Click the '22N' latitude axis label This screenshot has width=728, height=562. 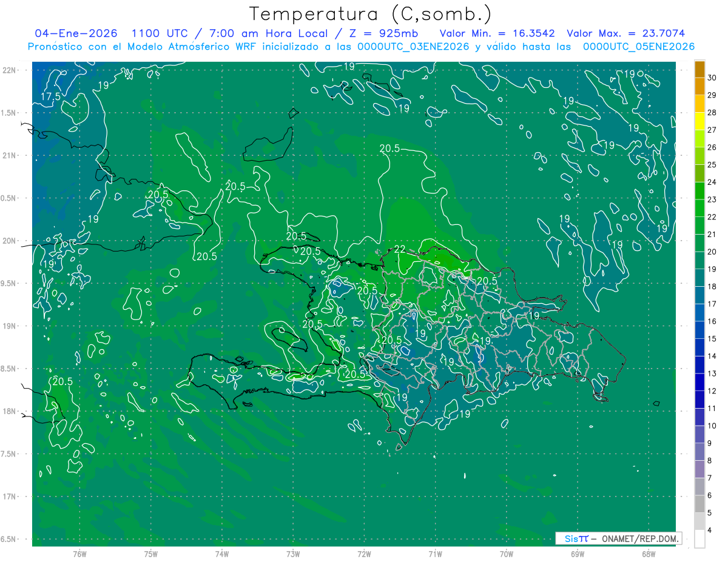(x=8, y=70)
